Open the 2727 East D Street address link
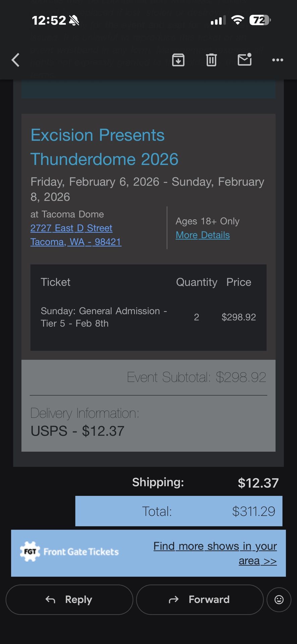 (71, 228)
